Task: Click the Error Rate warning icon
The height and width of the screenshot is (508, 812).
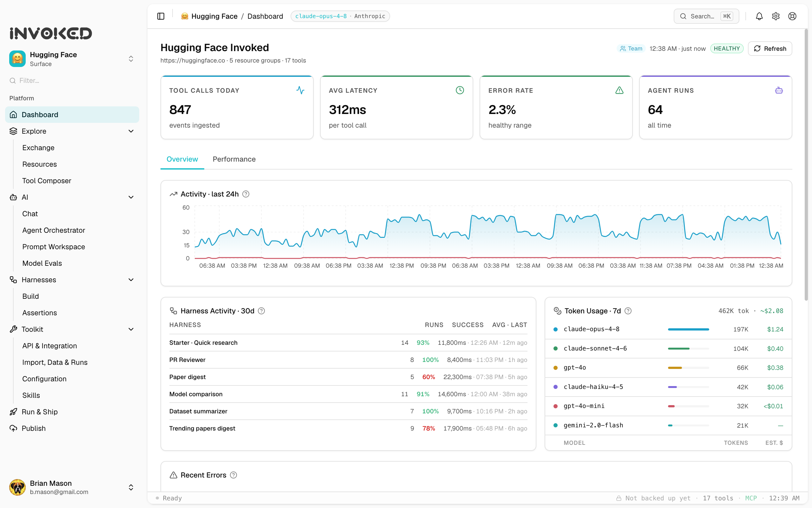Action: point(619,90)
